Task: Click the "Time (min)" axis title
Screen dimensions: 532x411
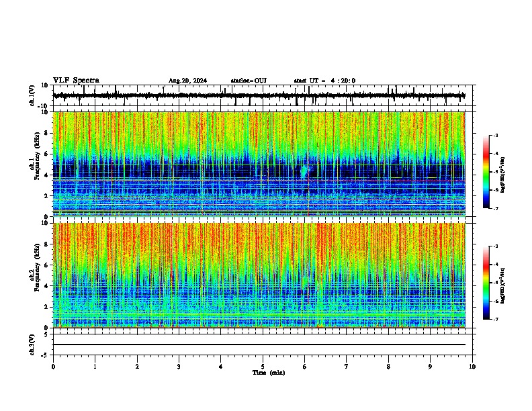Action: (269, 373)
